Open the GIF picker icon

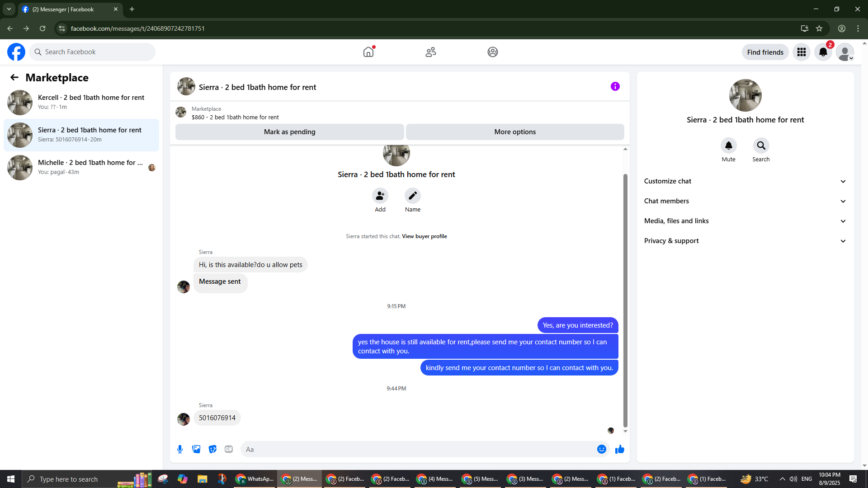229,449
